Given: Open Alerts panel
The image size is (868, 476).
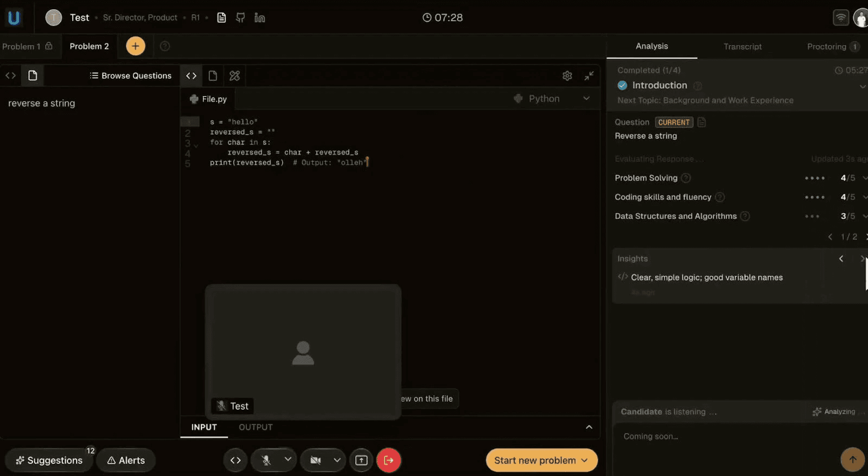Looking at the screenshot, I should tap(126, 460).
